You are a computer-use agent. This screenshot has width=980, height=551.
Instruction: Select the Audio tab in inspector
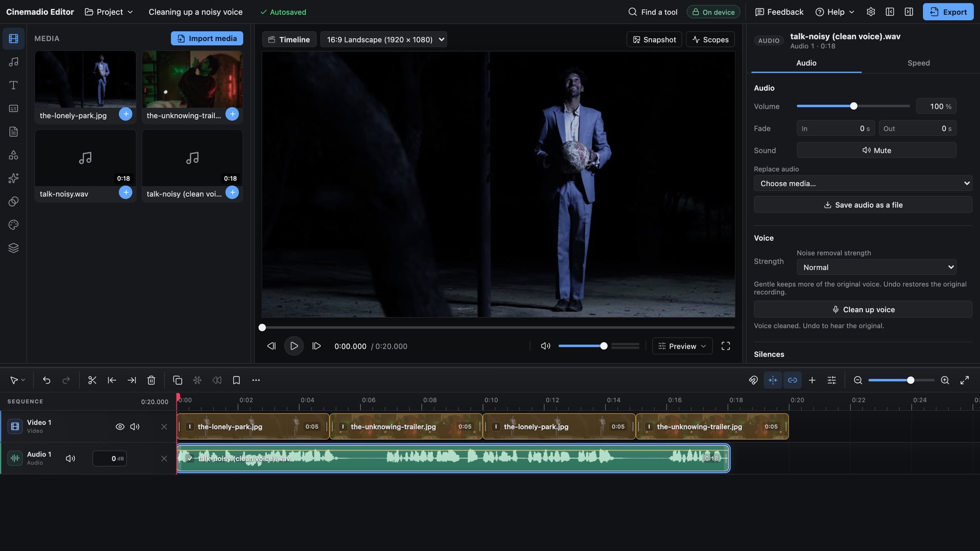pos(806,63)
